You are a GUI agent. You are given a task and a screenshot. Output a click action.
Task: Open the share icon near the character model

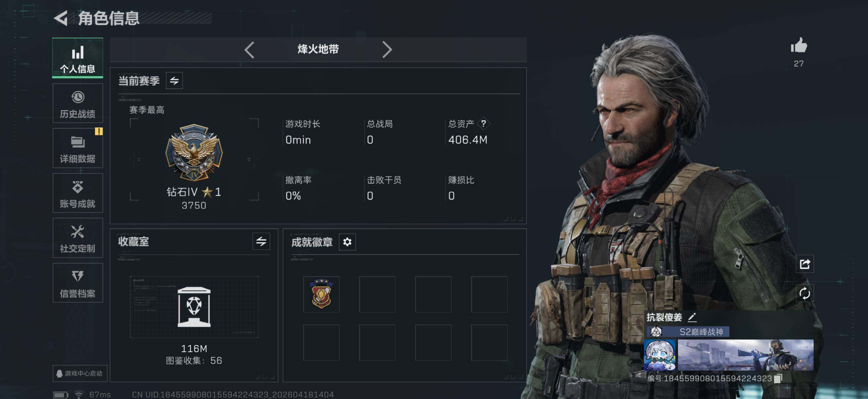[805, 264]
